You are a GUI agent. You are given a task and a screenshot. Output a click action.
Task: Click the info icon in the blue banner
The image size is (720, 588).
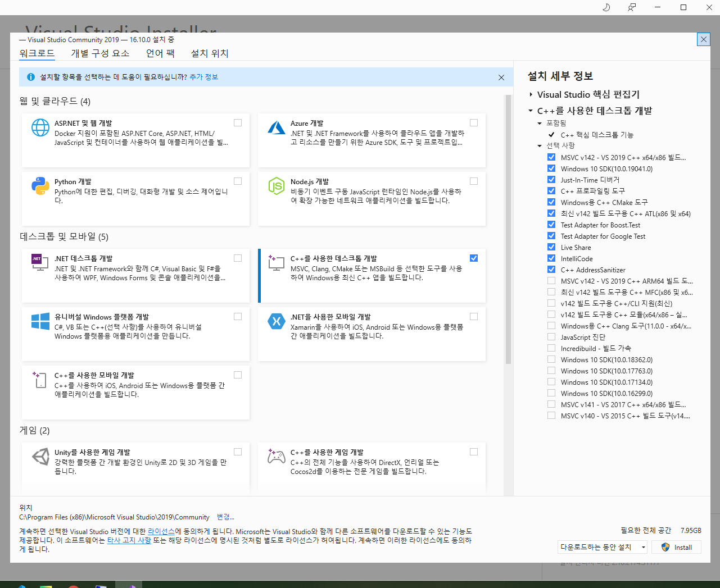coord(31,77)
